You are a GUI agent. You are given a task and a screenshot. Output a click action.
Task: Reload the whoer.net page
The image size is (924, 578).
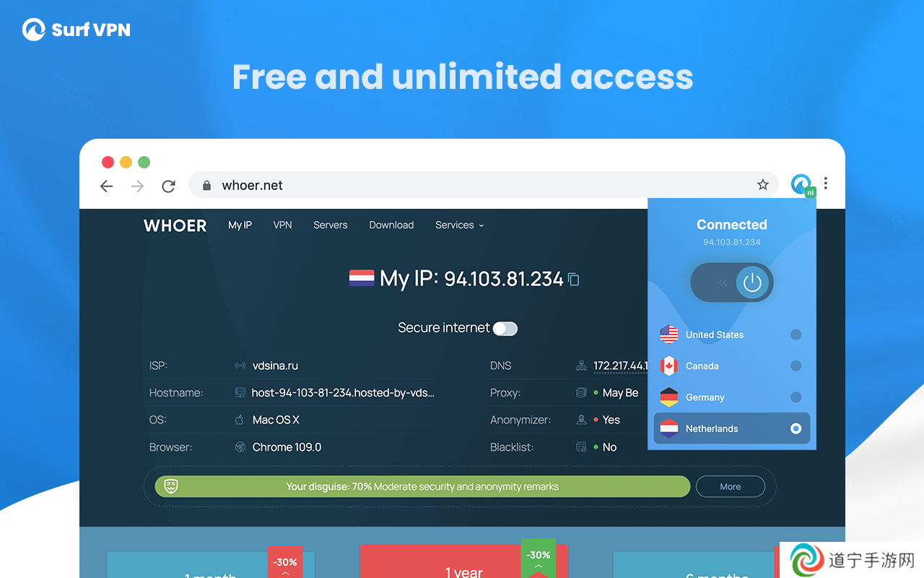coord(168,186)
